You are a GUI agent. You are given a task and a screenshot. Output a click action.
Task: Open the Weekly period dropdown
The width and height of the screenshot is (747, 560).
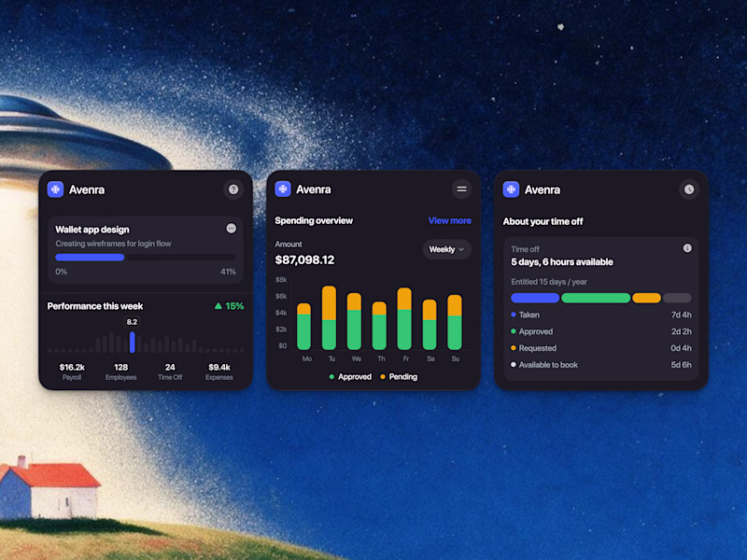pyautogui.click(x=447, y=249)
